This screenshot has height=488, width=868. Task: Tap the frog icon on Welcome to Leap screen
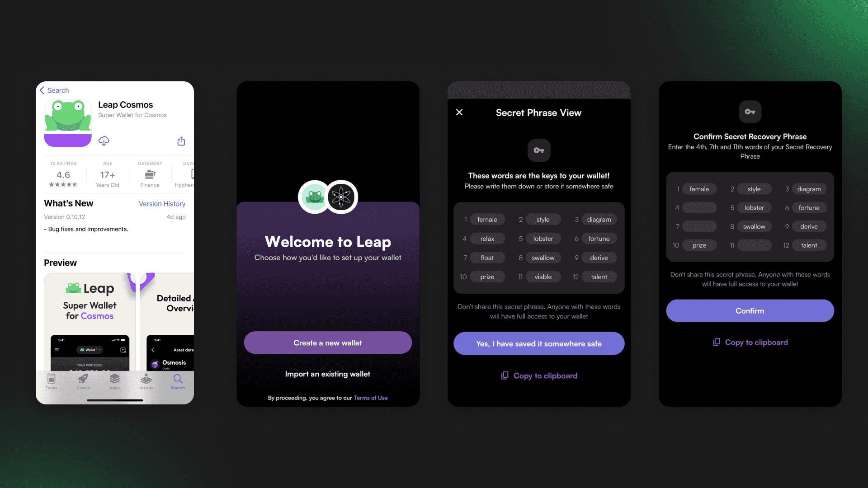tap(314, 197)
